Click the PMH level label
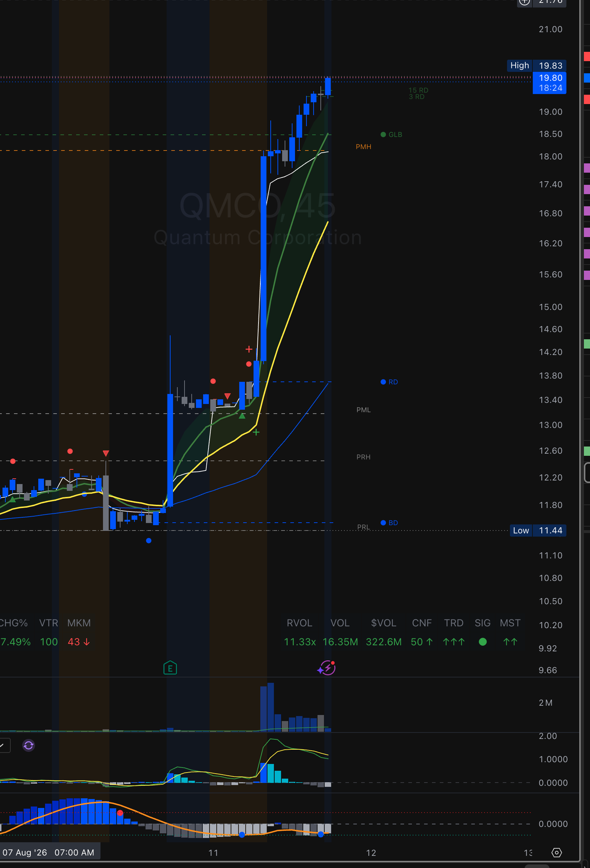This screenshot has height=868, width=590. (364, 147)
